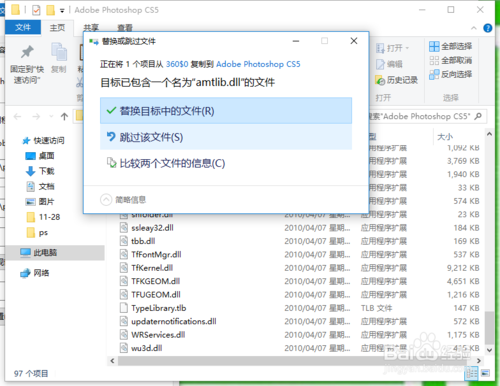500x386 pixels.
Task: Click the 复制 copy icon in ribbon
Action: tap(59, 52)
